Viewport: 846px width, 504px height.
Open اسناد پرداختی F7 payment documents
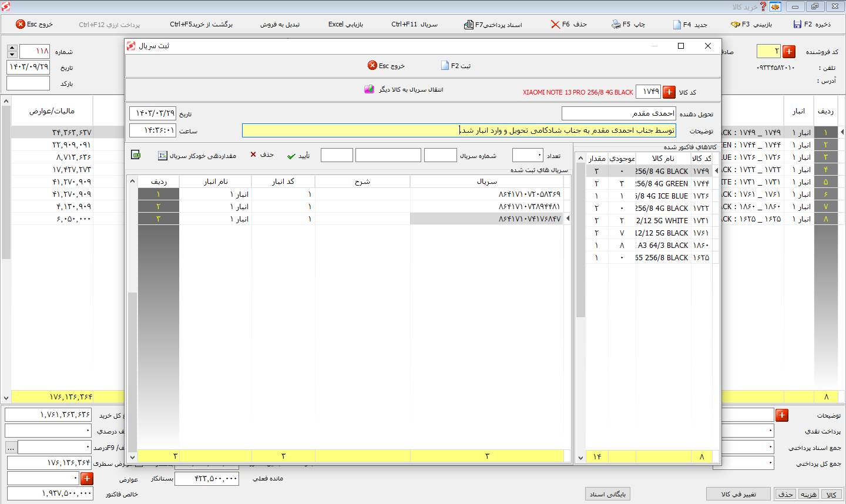492,24
